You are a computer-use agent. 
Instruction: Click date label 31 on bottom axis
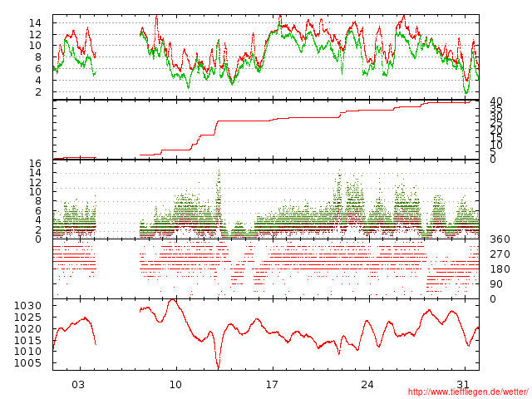click(x=464, y=385)
